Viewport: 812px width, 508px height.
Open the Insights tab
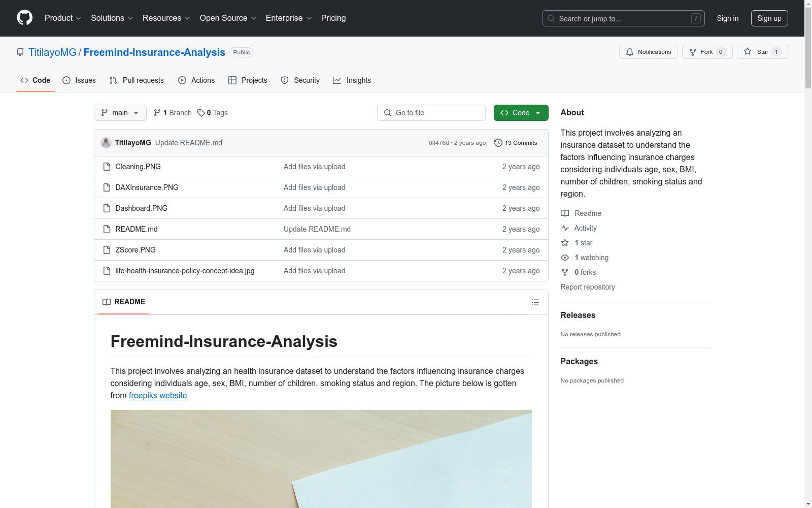[x=352, y=80]
